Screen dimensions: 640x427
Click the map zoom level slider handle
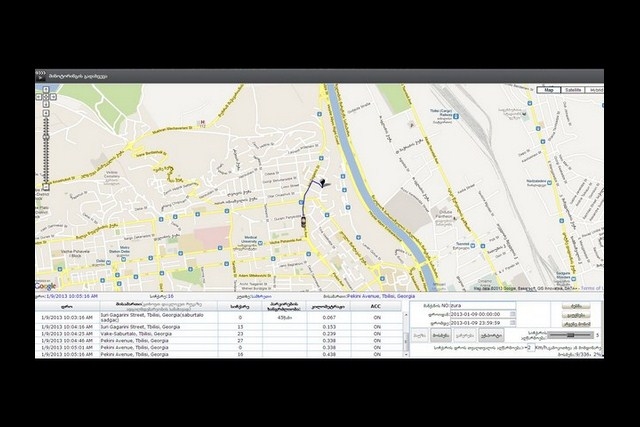46,137
